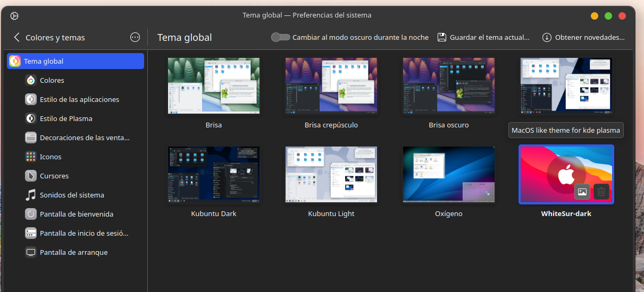Go back using the arrow beside Colores y temas
This screenshot has width=644, height=292.
click(16, 37)
